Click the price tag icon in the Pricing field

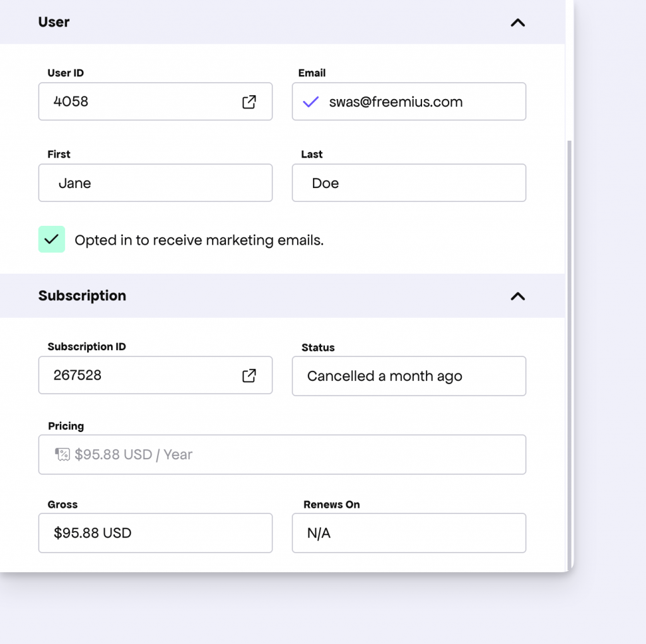(x=62, y=454)
